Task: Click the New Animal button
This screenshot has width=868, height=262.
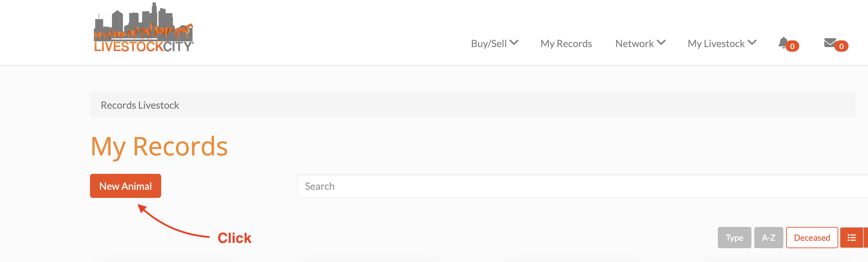Action: tap(125, 186)
